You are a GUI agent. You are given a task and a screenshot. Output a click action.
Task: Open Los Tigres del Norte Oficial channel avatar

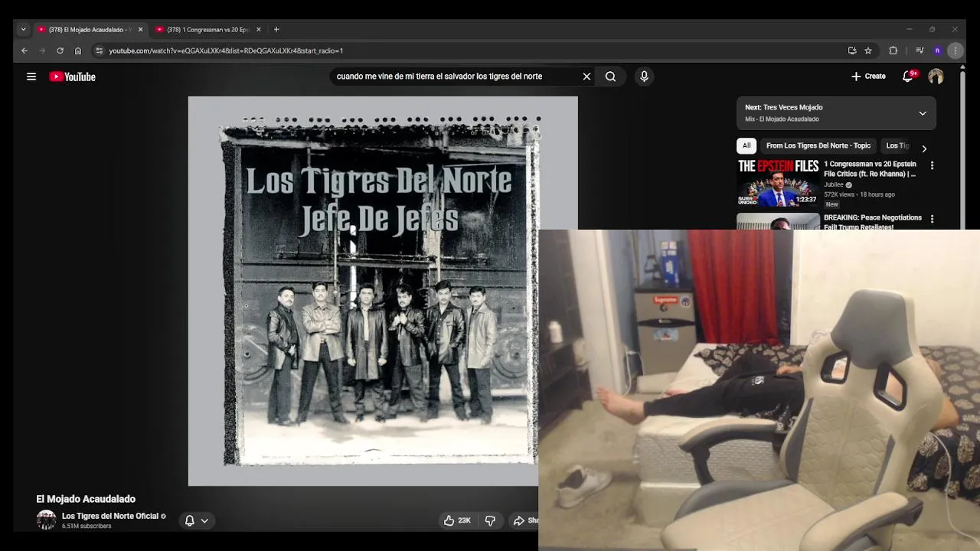(x=47, y=520)
